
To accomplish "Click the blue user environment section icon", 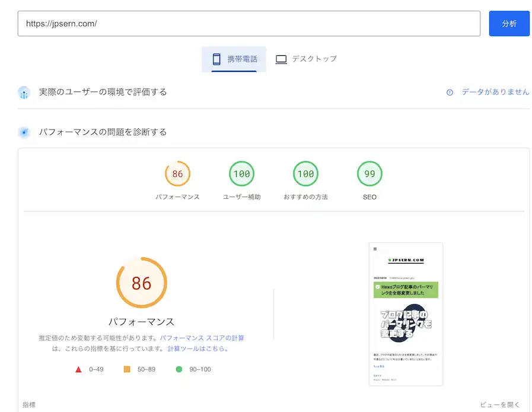I will click(x=23, y=92).
